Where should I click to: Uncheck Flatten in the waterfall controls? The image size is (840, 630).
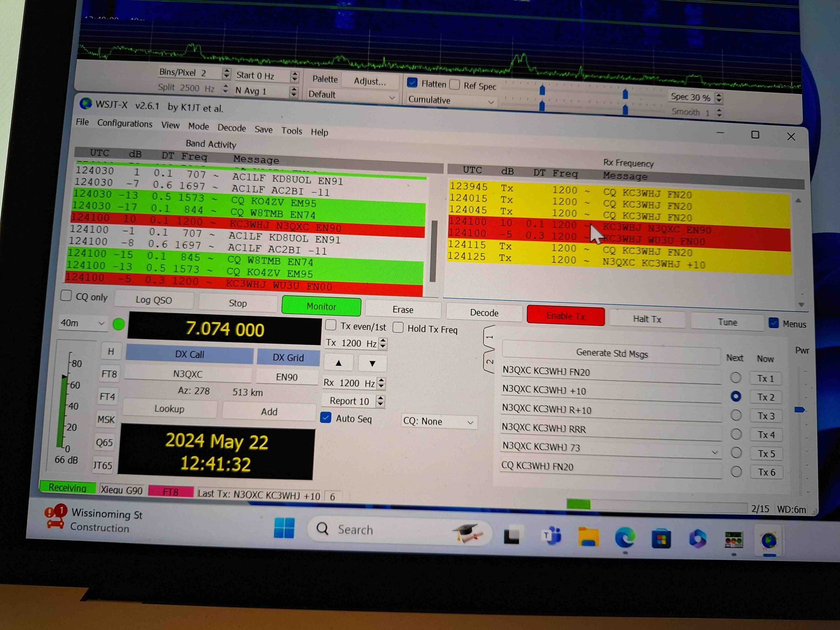pos(412,82)
